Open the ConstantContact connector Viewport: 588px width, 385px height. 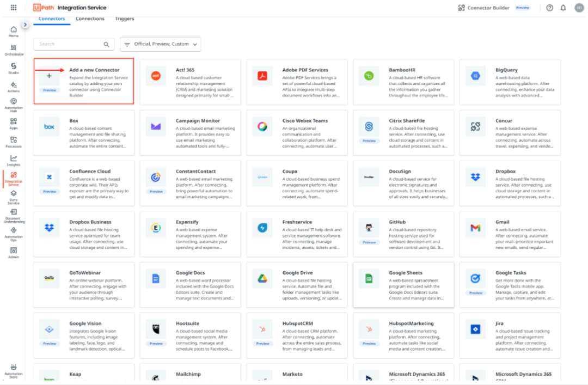[191, 183]
